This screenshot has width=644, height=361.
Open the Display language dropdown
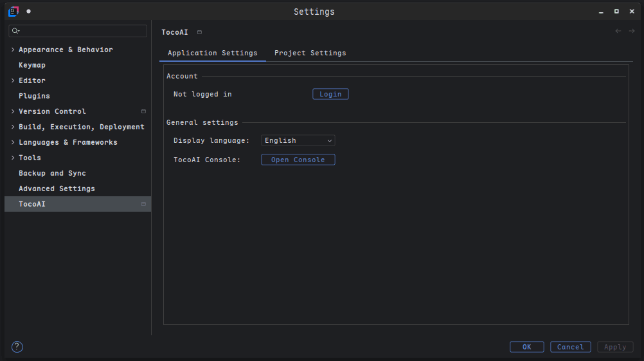click(298, 140)
